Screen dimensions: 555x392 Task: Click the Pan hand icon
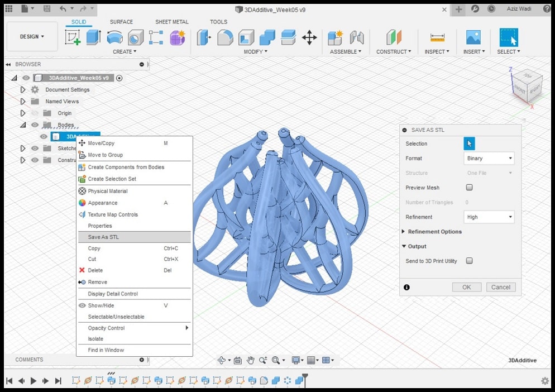tap(251, 360)
